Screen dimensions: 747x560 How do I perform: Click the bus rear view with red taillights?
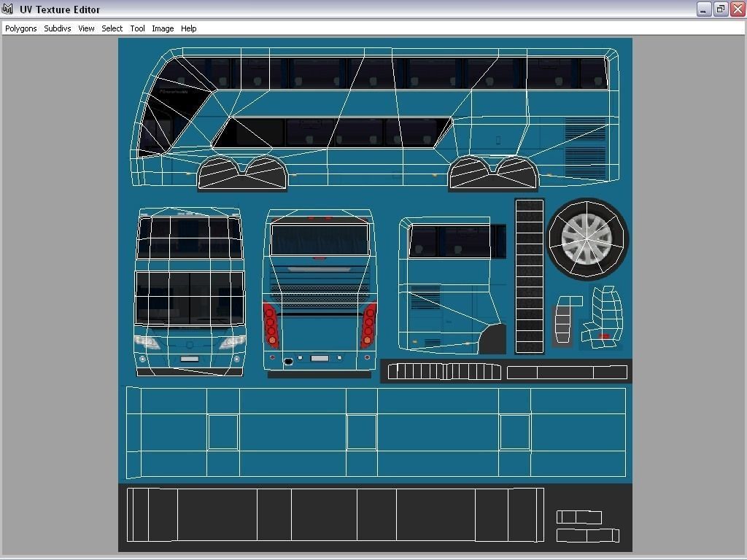coord(320,292)
